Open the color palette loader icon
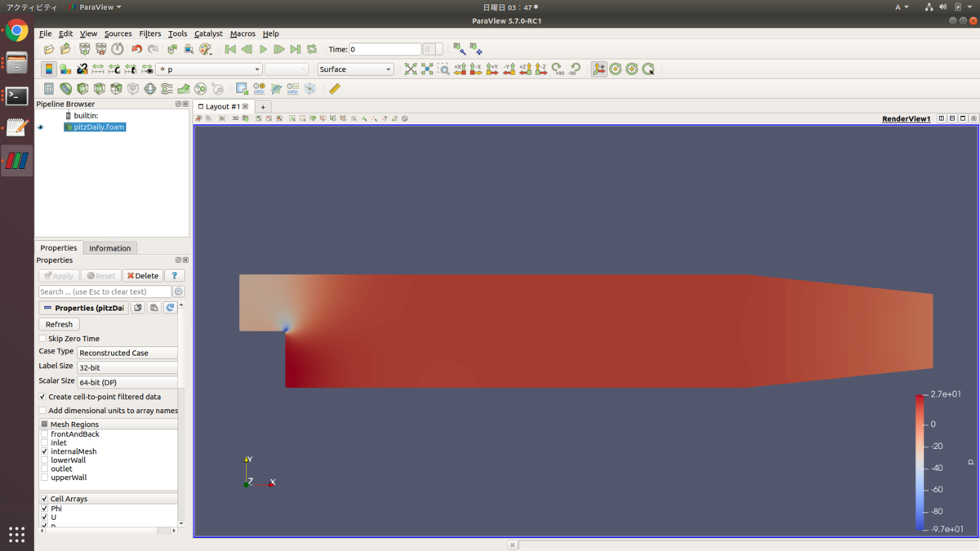 coord(206,49)
